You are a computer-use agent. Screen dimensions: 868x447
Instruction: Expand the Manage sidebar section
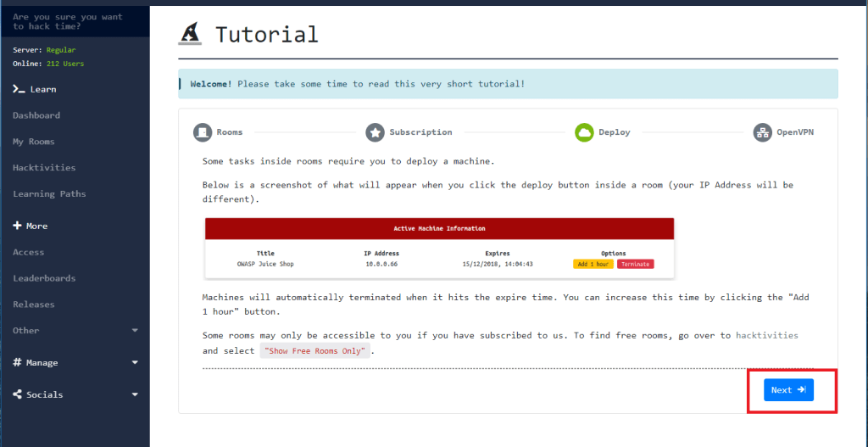[x=135, y=363]
